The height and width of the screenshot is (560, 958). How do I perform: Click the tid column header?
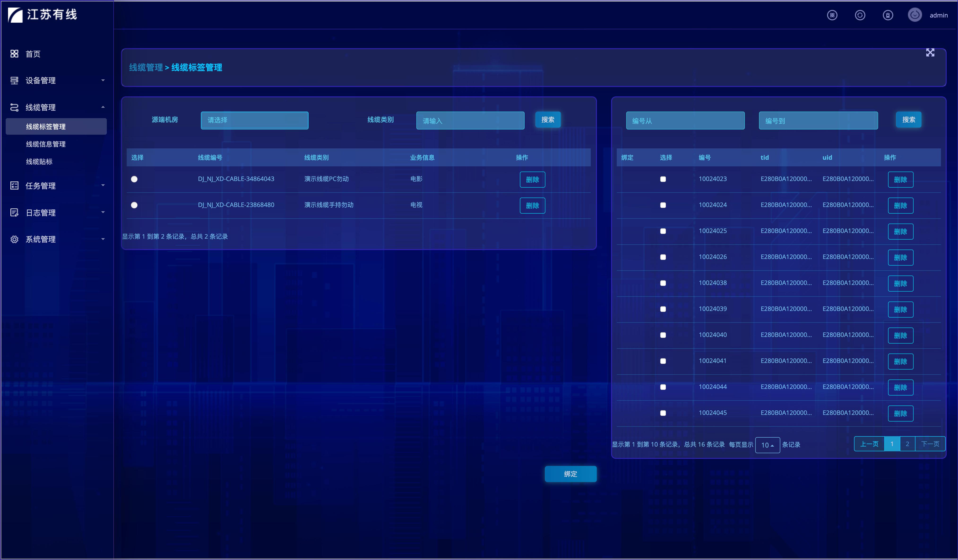pos(764,157)
